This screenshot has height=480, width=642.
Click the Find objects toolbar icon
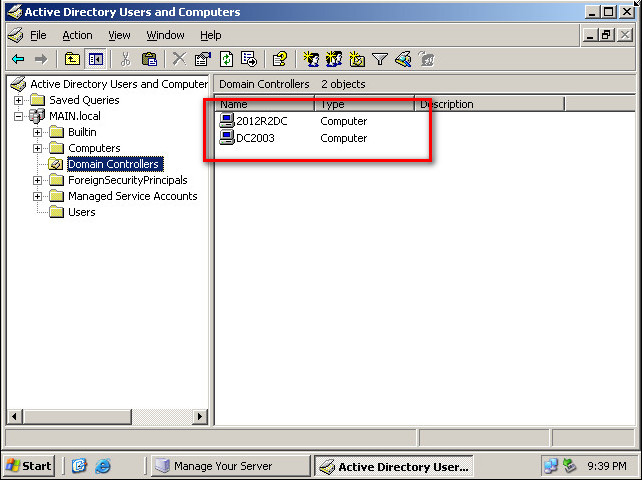tap(403, 60)
